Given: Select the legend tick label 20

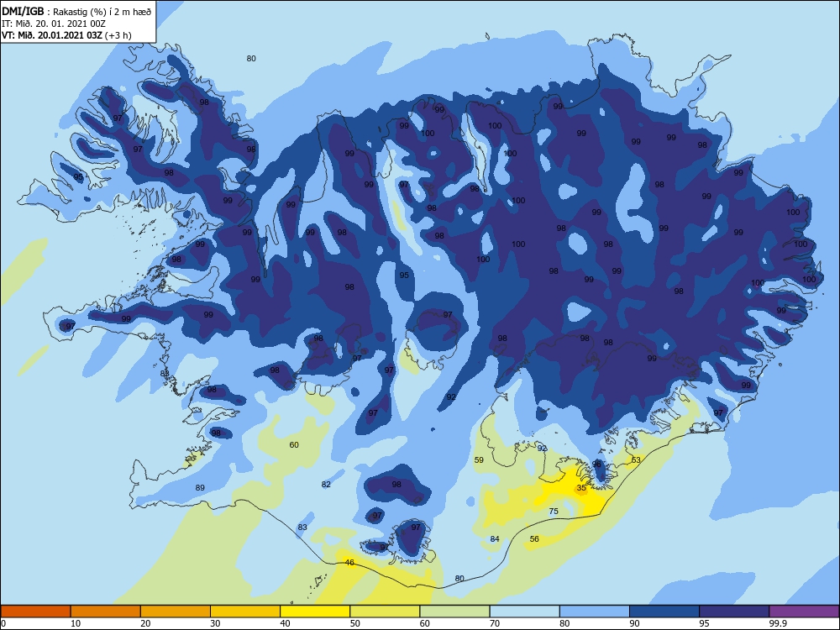Looking at the screenshot, I should [x=145, y=623].
